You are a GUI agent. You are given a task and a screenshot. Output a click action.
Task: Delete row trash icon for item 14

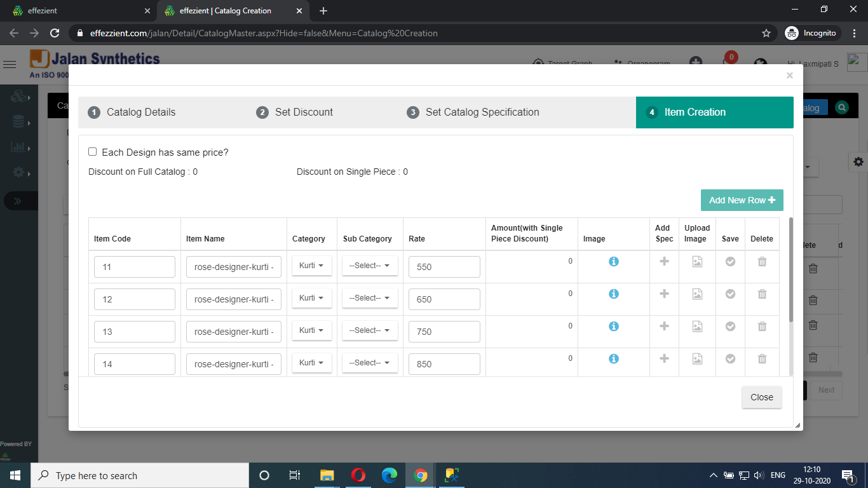pos(762,358)
